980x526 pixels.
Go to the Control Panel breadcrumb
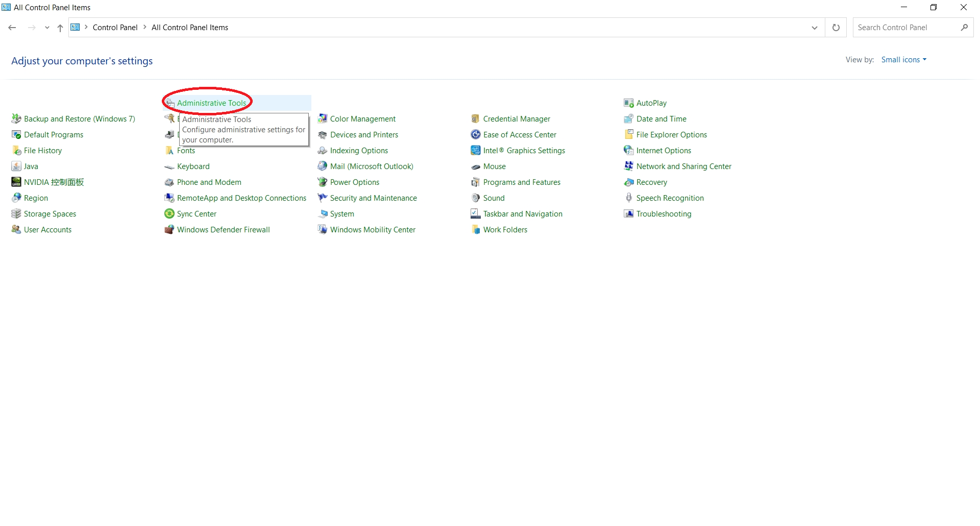click(115, 28)
